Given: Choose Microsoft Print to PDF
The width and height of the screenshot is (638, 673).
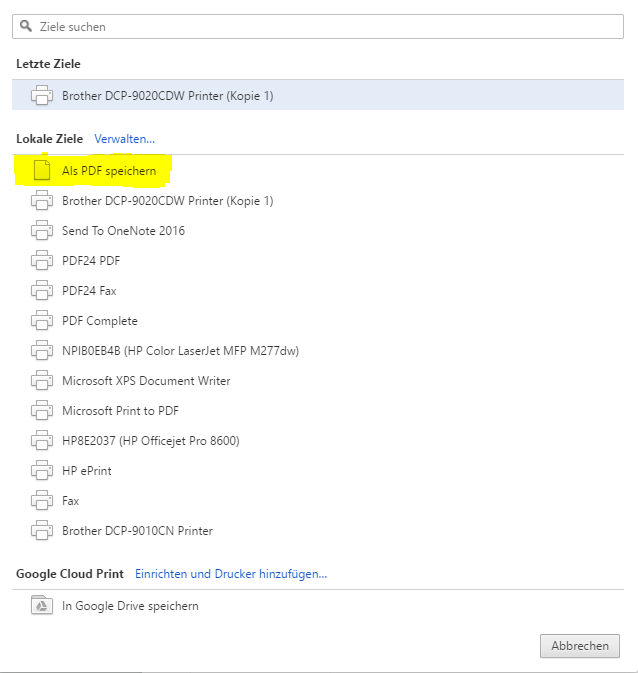Looking at the screenshot, I should pyautogui.click(x=120, y=411).
